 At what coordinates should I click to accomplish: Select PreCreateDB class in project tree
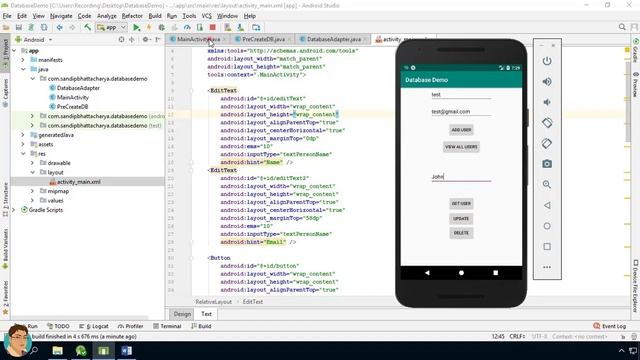pyautogui.click(x=72, y=107)
